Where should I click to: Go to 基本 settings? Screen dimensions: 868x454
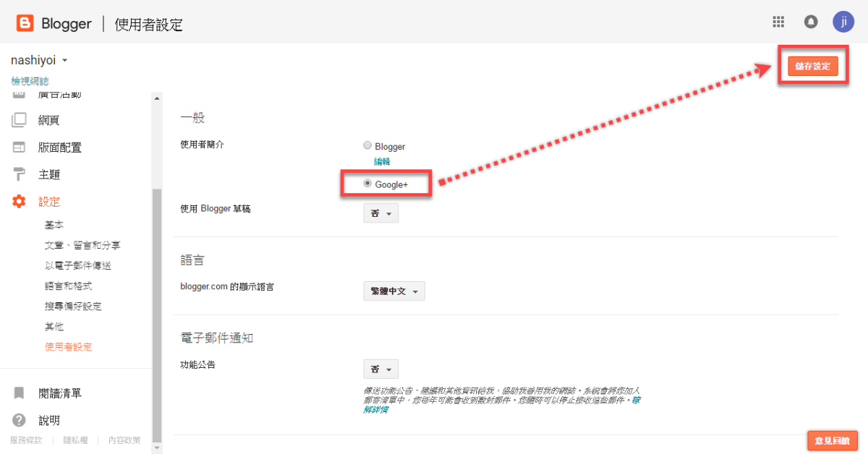coord(54,226)
